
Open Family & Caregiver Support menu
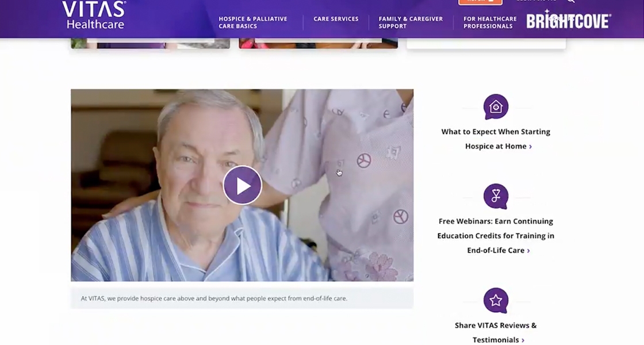tap(411, 22)
